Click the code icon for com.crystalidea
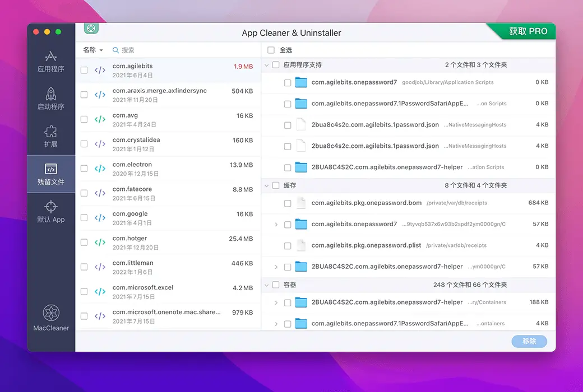This screenshot has height=392, width=583. (100, 144)
